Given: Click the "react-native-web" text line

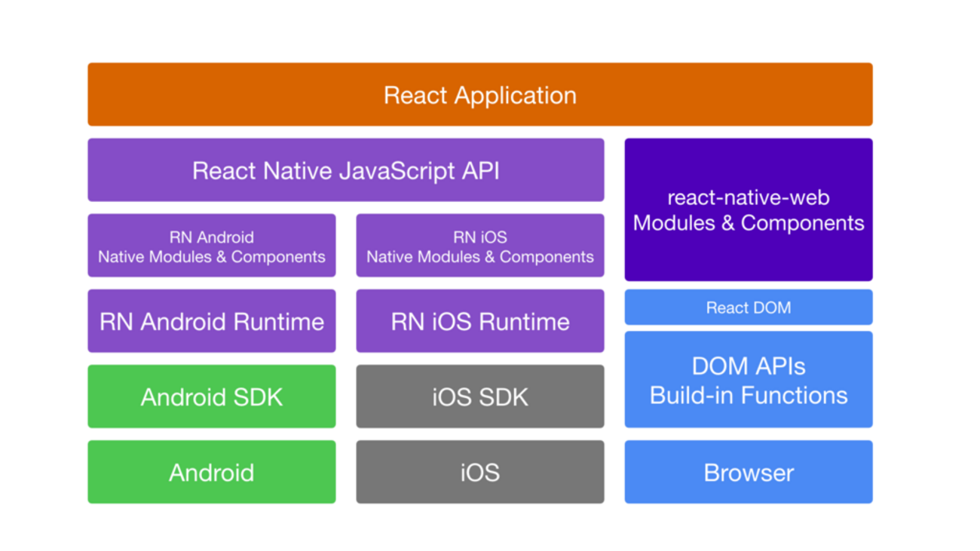Looking at the screenshot, I should coord(748,197).
